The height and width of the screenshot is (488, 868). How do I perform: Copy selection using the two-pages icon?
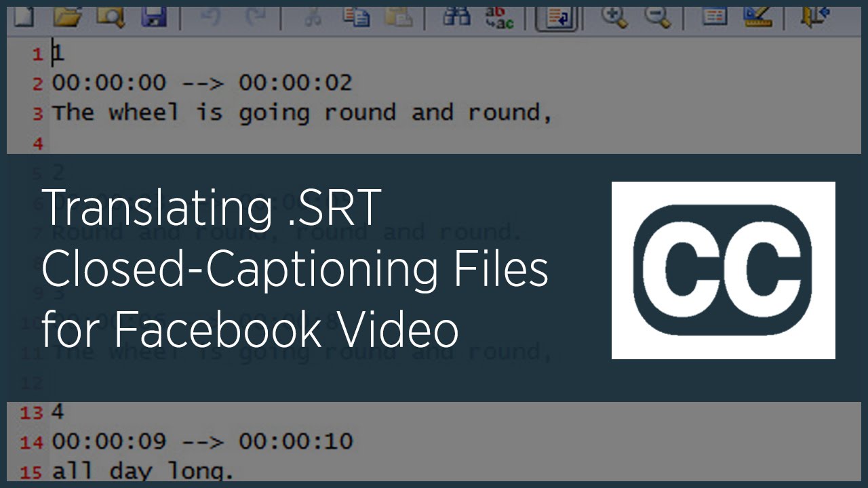357,16
